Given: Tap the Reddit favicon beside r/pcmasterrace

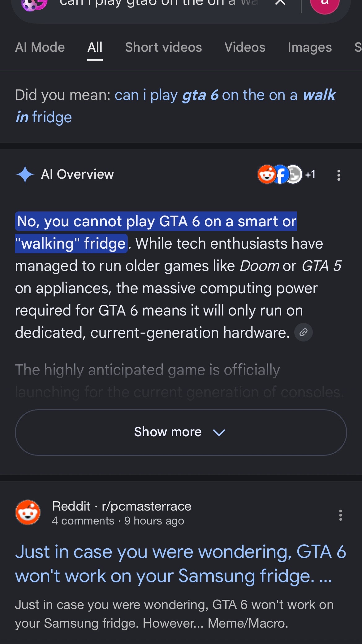Looking at the screenshot, I should [x=28, y=512].
